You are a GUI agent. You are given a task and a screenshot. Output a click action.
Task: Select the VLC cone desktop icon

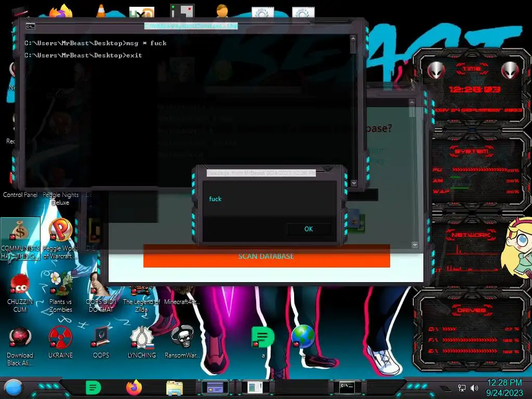(x=101, y=11)
